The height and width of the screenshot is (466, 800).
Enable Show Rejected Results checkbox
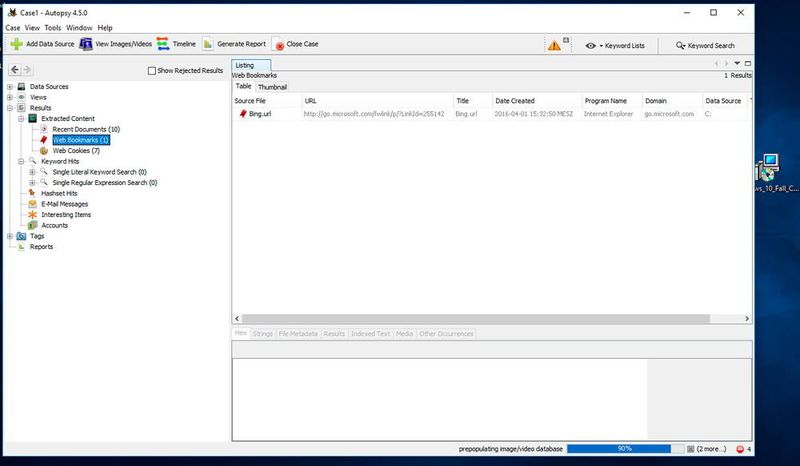[152, 71]
